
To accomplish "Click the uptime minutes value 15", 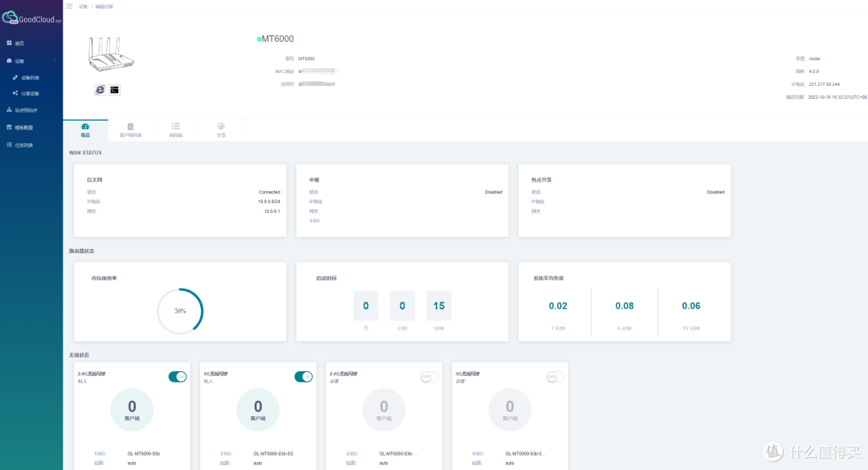I will (439, 305).
